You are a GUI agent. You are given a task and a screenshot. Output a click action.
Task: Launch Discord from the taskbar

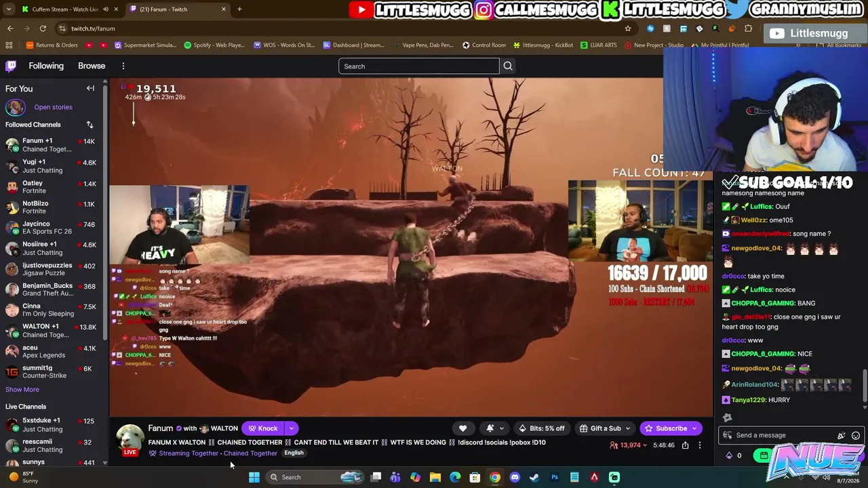tap(515, 477)
